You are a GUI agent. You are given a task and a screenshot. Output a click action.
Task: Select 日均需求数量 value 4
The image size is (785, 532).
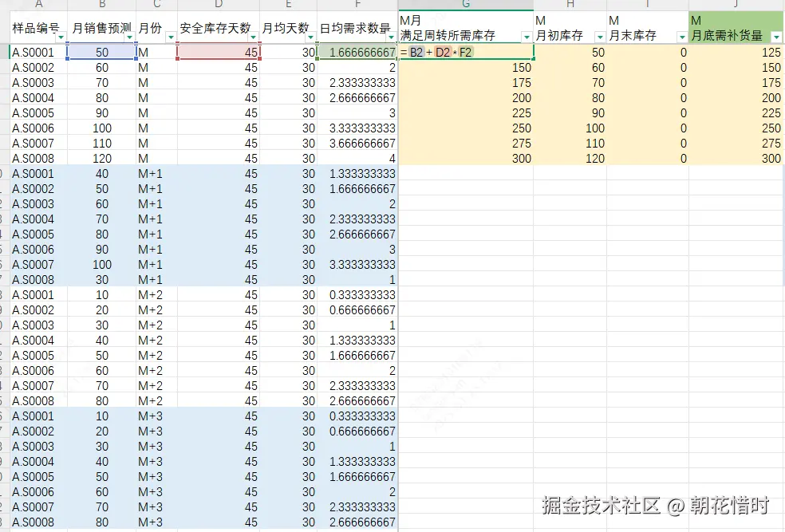(357, 159)
